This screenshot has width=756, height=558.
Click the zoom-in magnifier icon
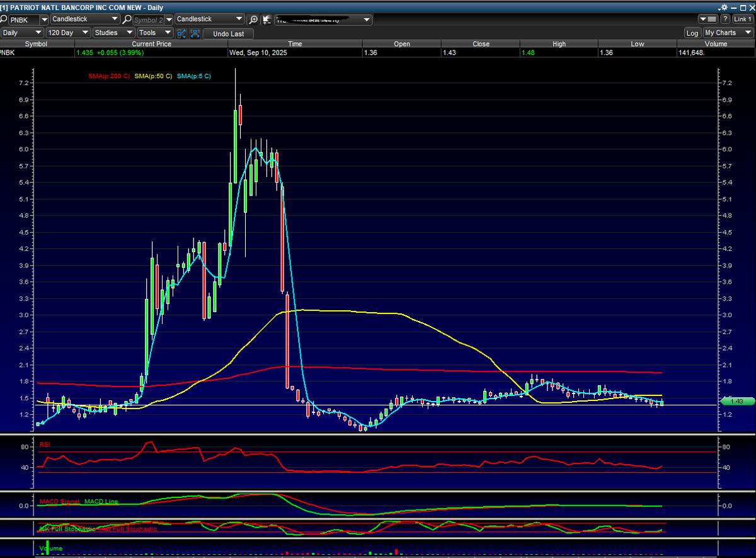[253, 20]
